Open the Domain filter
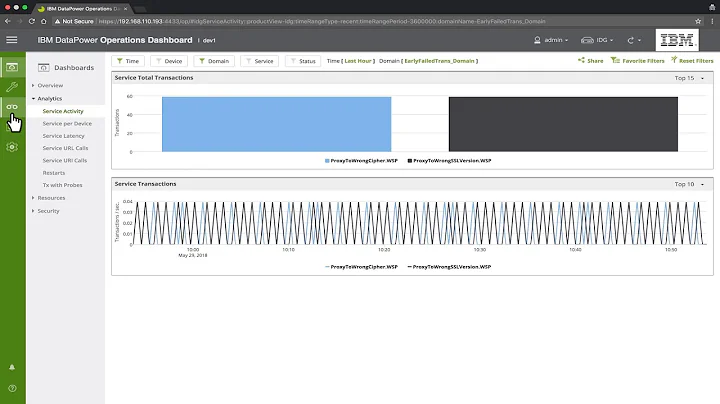The width and height of the screenshot is (720, 404). pos(214,61)
